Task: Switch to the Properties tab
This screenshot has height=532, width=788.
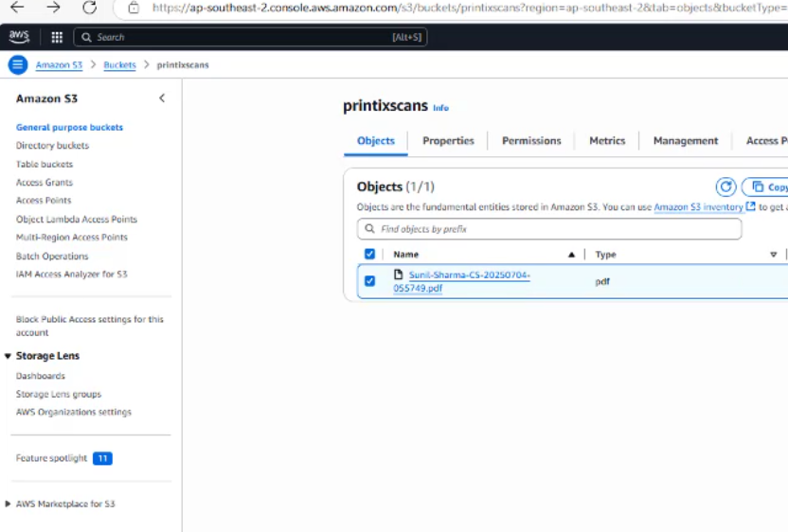Action: (x=448, y=141)
